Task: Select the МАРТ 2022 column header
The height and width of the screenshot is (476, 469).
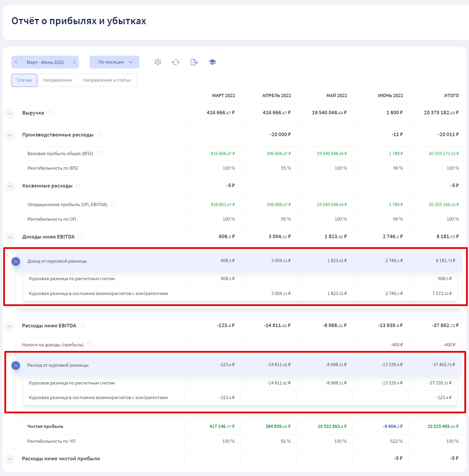Action: [x=223, y=96]
